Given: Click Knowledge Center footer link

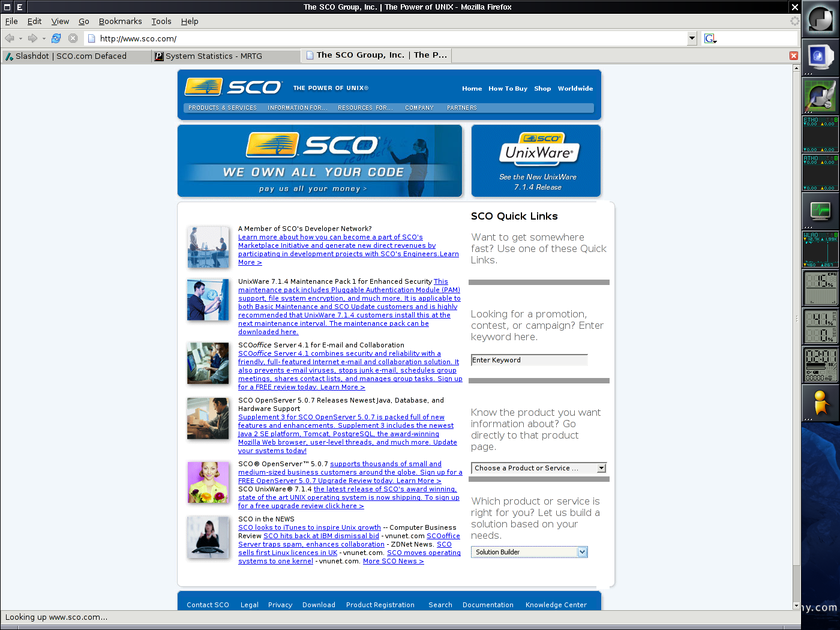Looking at the screenshot, I should pos(556,605).
